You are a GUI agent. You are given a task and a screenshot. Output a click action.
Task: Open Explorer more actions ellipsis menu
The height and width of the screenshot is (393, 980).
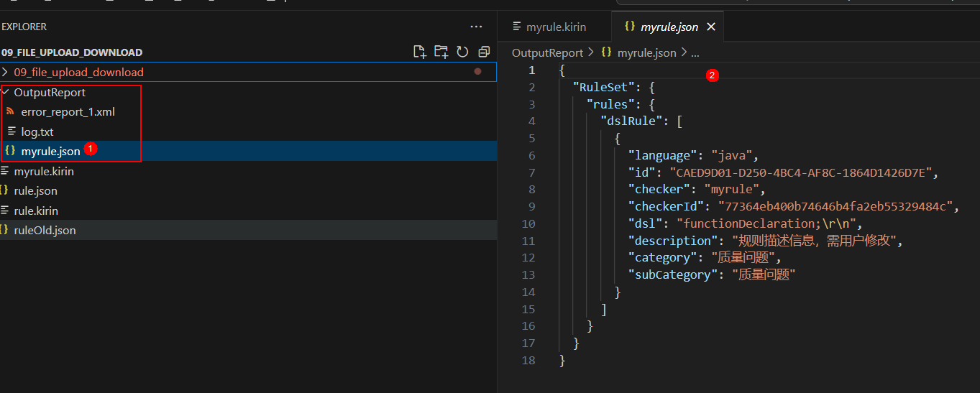point(476,27)
